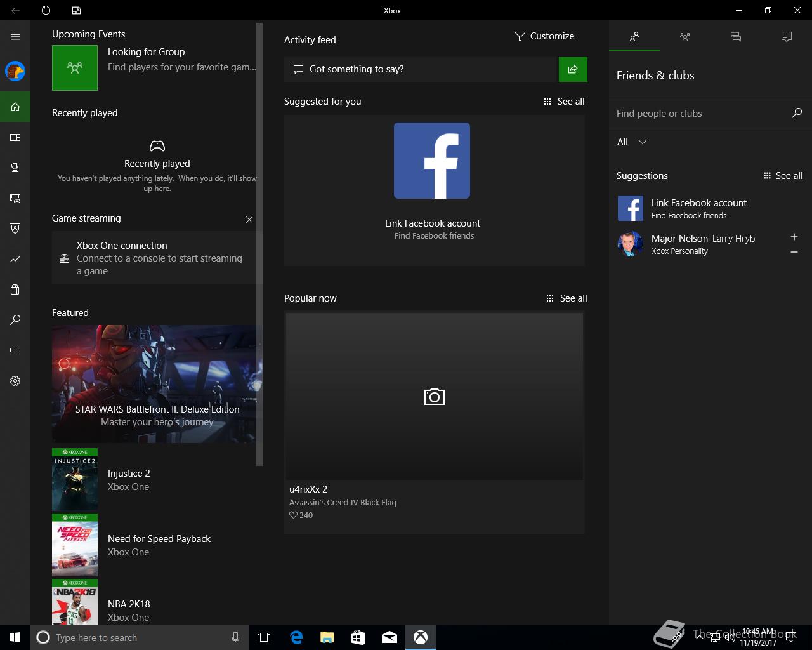
Task: Open Trending arrow icon in sidebar
Action: coord(15,259)
